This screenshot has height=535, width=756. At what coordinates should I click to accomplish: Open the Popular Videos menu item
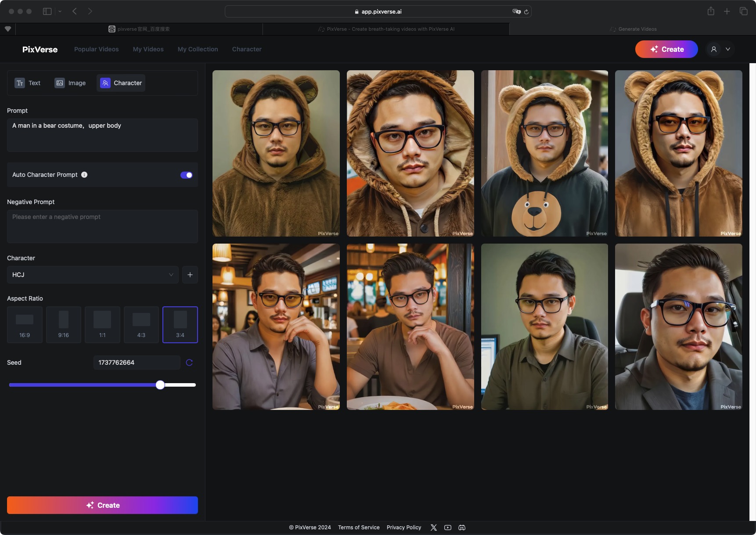coord(96,49)
